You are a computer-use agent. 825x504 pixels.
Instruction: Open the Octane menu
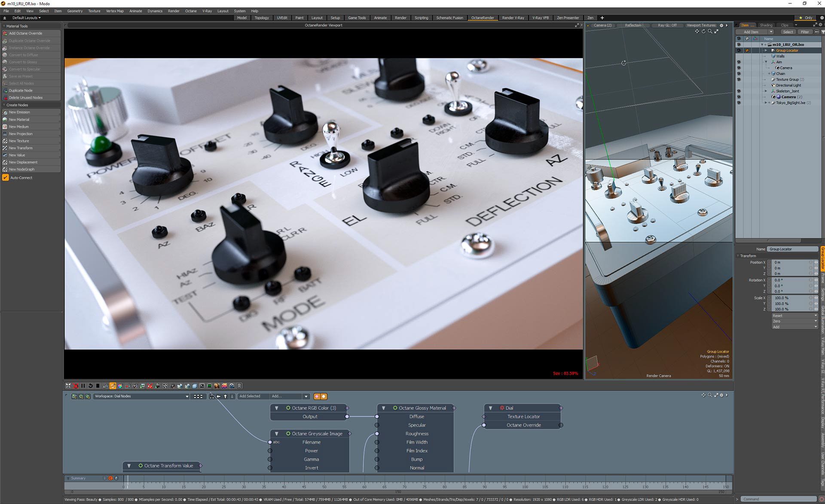(x=191, y=11)
